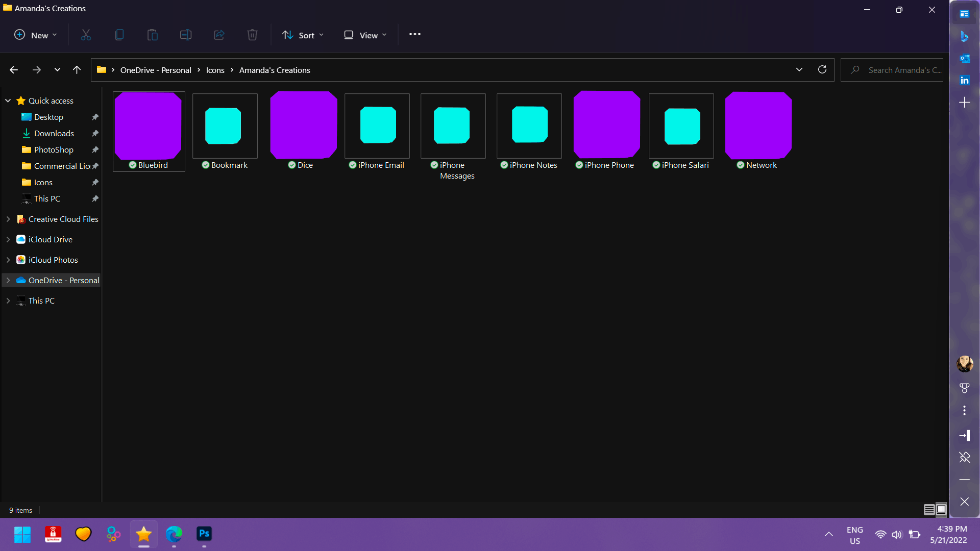Click the Share icon in toolbar
Image resolution: width=980 pixels, height=551 pixels.
[219, 35]
